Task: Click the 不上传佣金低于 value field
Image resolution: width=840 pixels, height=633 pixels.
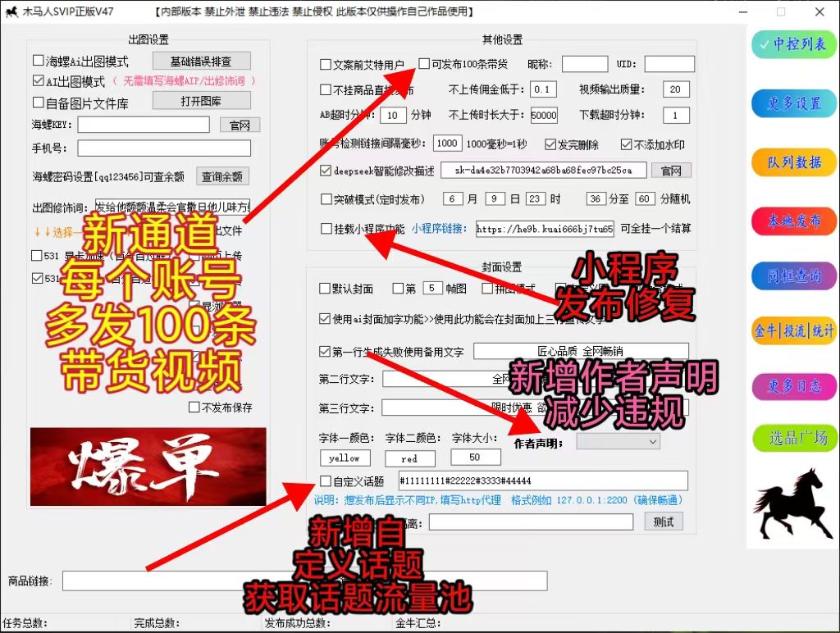Action: point(543,89)
